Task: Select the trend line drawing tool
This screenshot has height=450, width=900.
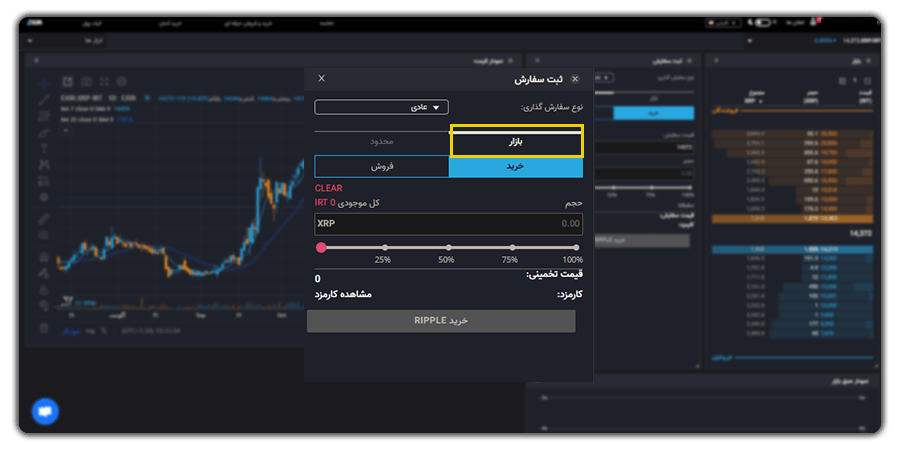Action: pyautogui.click(x=44, y=100)
